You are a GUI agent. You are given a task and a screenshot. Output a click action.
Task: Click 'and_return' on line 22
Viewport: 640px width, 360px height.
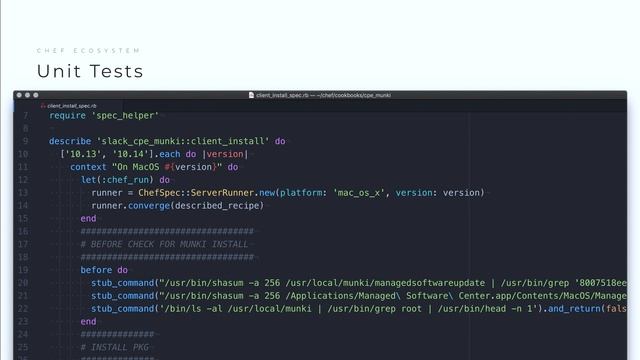click(x=574, y=309)
